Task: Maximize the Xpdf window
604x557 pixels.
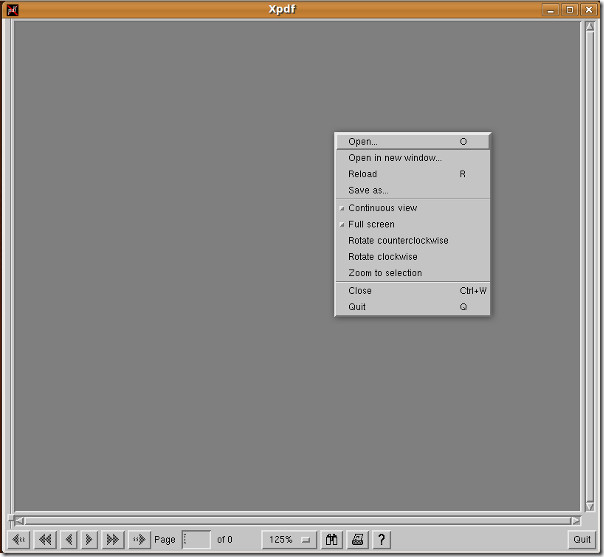Action: coord(570,10)
